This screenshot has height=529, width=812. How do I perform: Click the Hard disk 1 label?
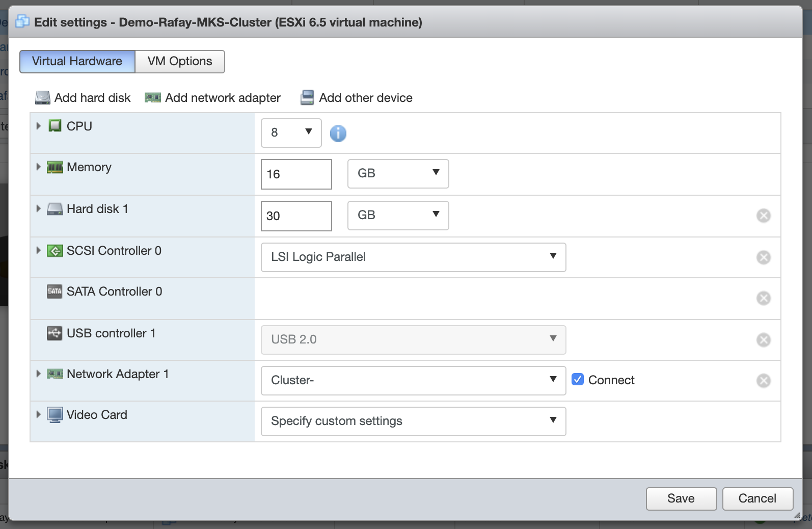97,209
